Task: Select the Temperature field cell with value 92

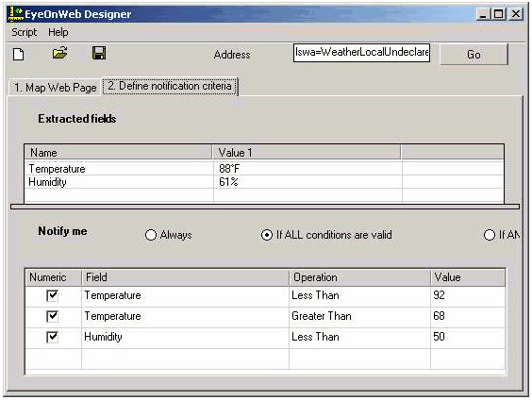Action: (185, 296)
